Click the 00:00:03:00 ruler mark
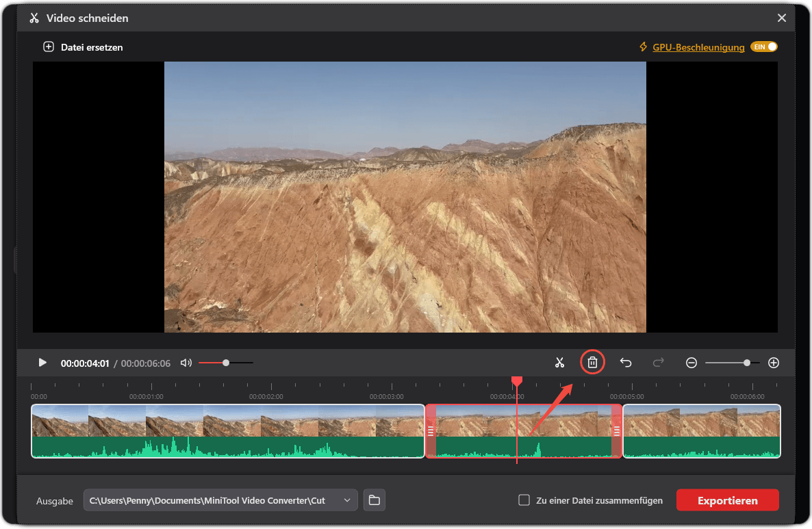This screenshot has height=529, width=812. coord(386,396)
